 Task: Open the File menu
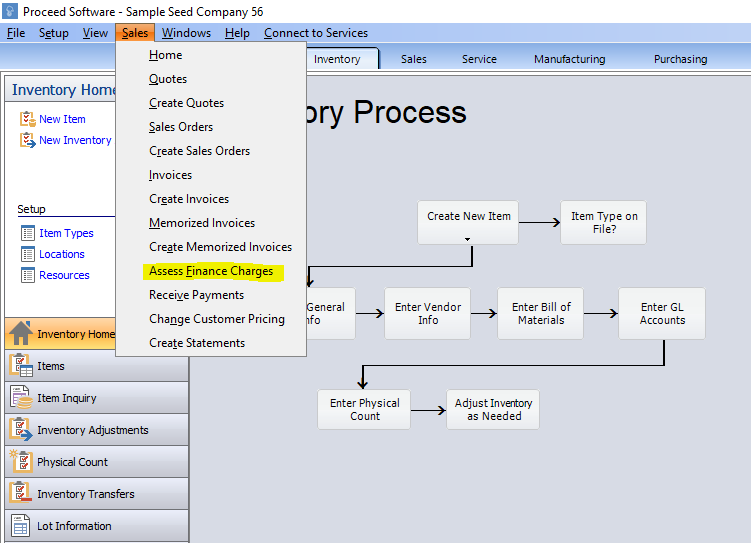tap(16, 33)
